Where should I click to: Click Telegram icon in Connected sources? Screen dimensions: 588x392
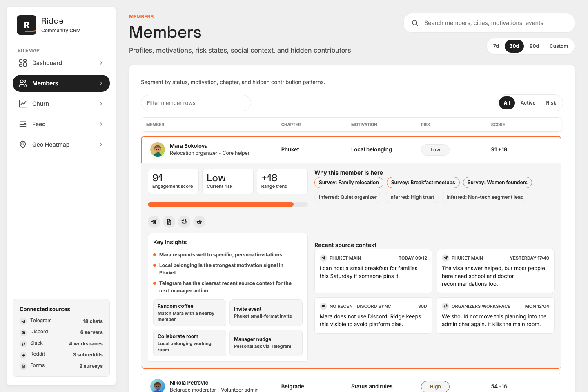coord(23,321)
